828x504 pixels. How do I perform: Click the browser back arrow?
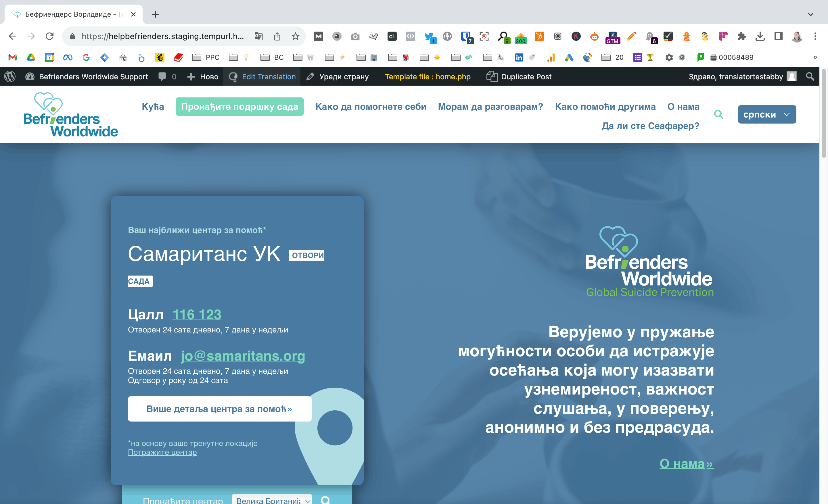coord(12,36)
